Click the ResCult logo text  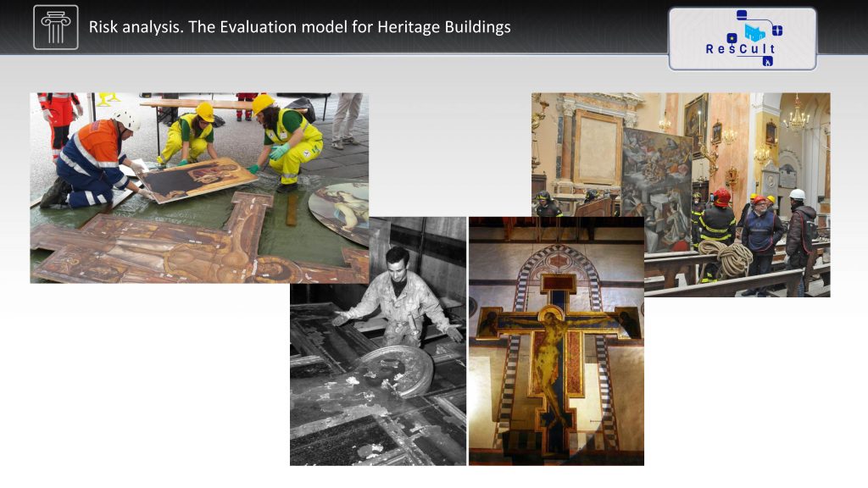[x=741, y=49]
